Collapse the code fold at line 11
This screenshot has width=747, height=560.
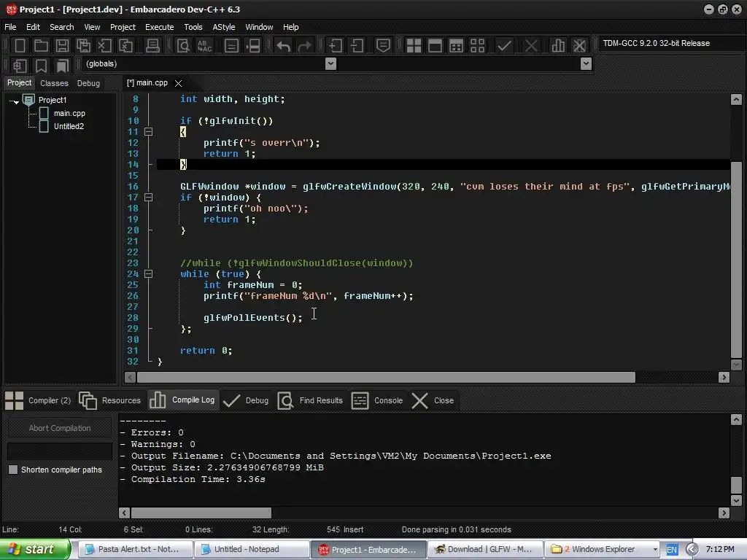[149, 131]
